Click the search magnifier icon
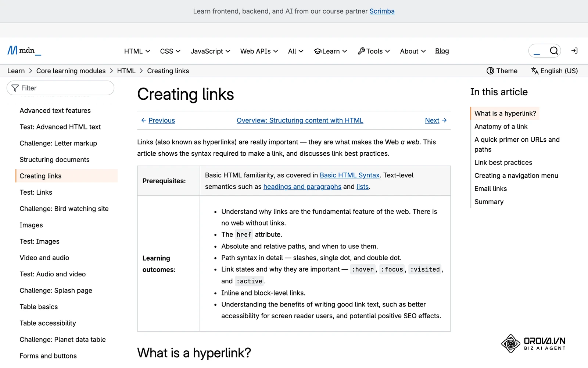This screenshot has height=368, width=588. pyautogui.click(x=554, y=51)
